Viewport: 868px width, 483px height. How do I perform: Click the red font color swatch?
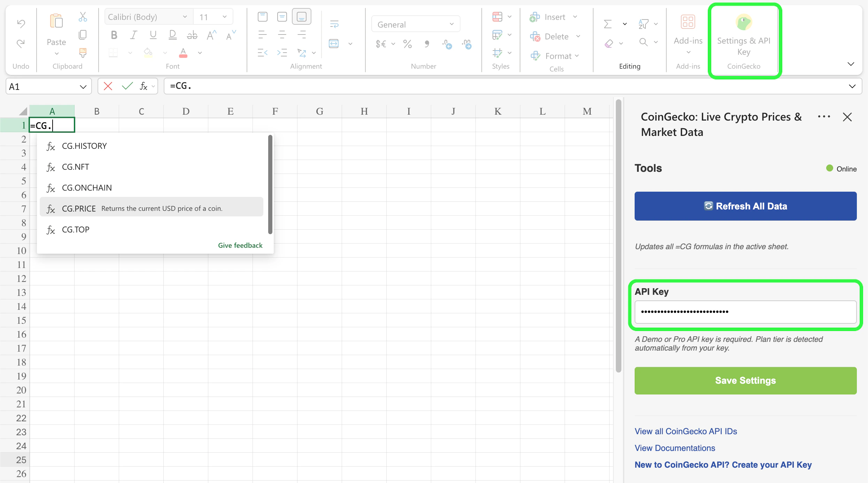pyautogui.click(x=183, y=53)
